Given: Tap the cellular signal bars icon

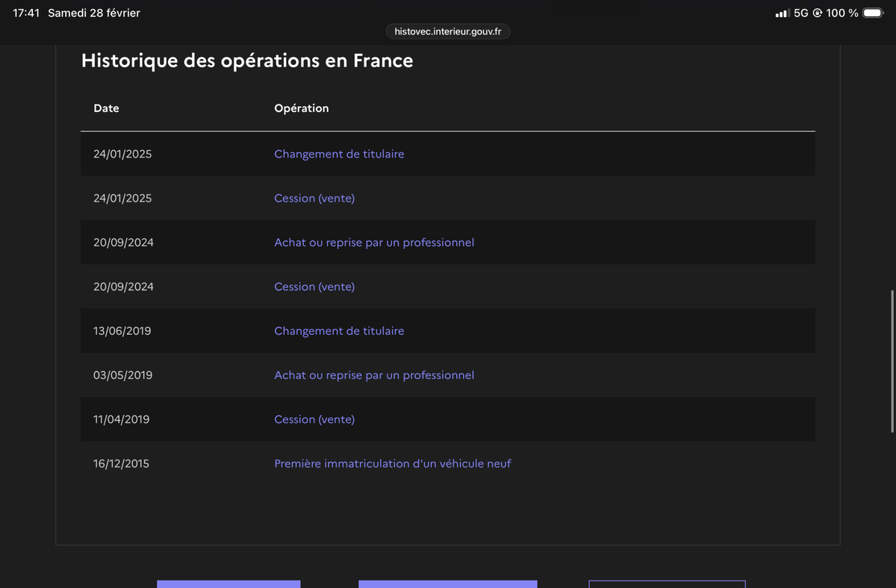Looking at the screenshot, I should point(783,13).
